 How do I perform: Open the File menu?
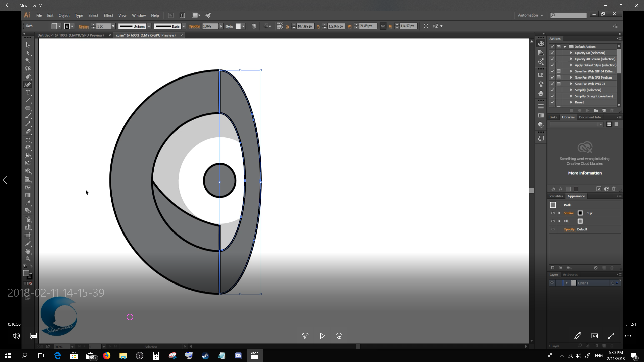[39, 15]
